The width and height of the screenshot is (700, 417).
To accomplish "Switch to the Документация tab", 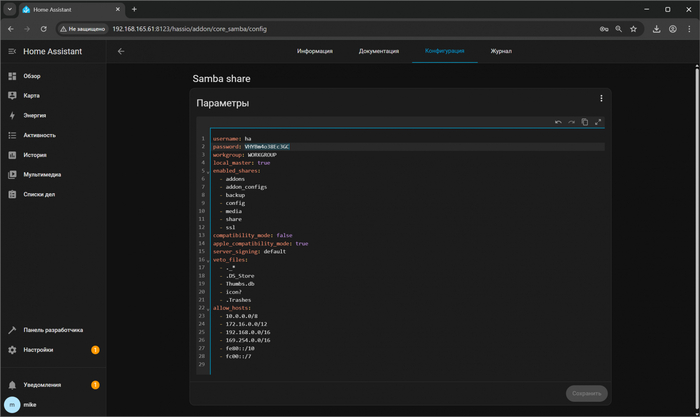I will [379, 51].
